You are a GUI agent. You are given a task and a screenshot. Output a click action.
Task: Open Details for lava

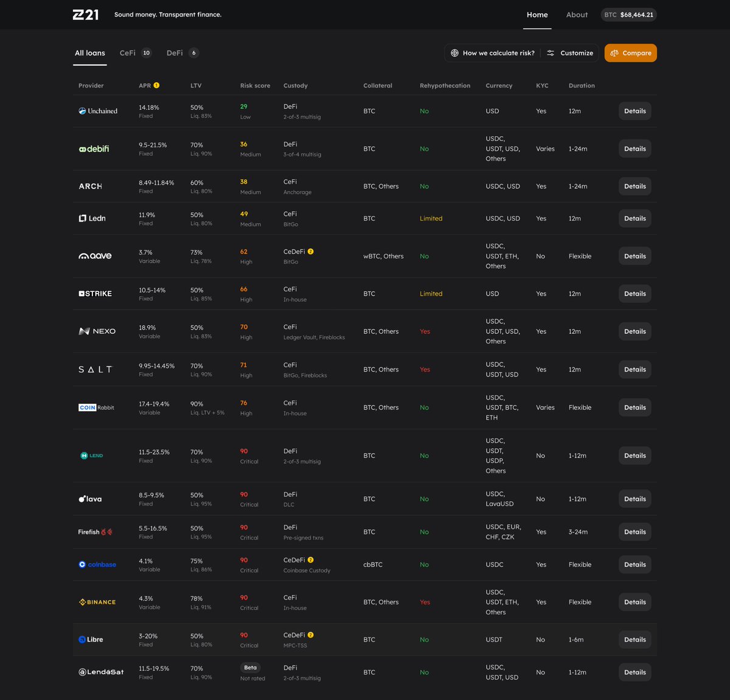[x=635, y=499]
